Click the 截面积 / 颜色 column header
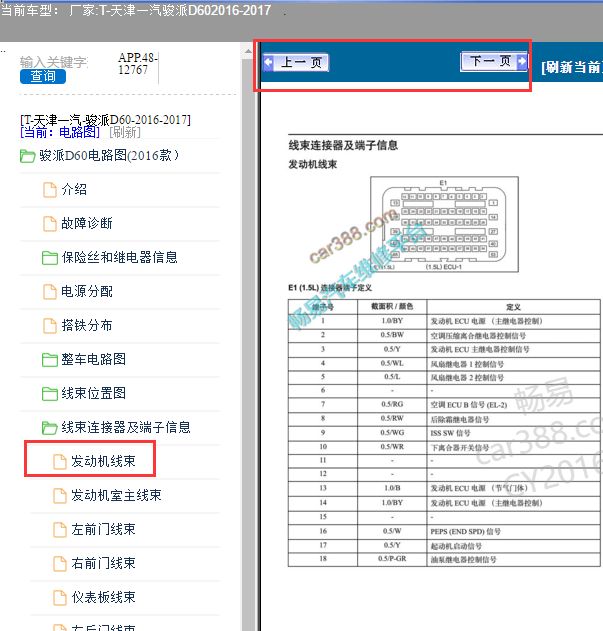The height and width of the screenshot is (631, 603). click(x=392, y=306)
